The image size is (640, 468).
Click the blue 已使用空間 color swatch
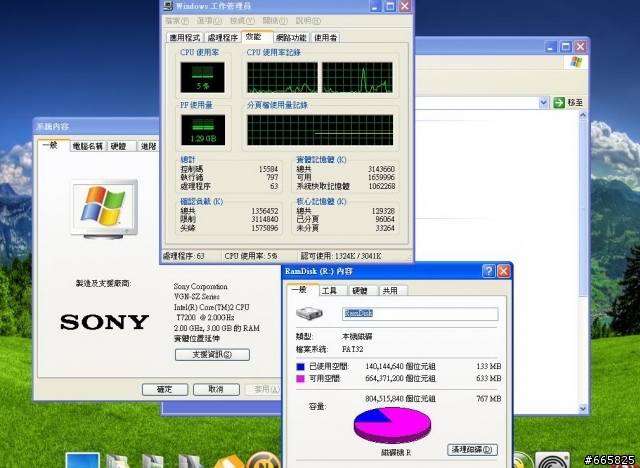tap(300, 366)
